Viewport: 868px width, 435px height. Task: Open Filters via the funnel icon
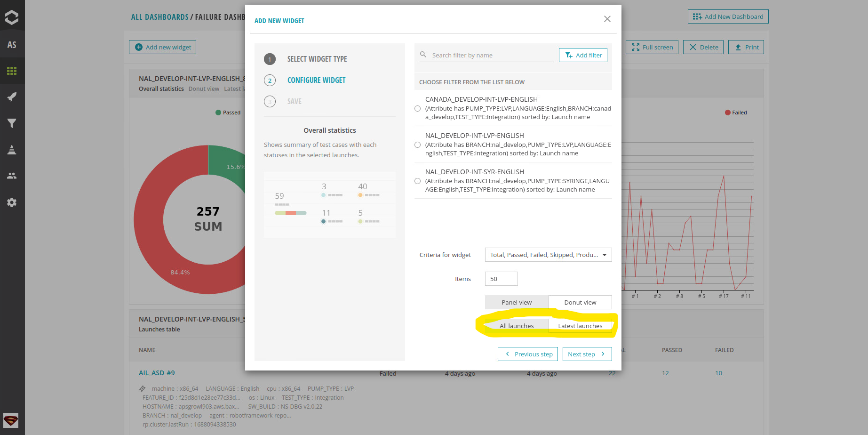[12, 123]
